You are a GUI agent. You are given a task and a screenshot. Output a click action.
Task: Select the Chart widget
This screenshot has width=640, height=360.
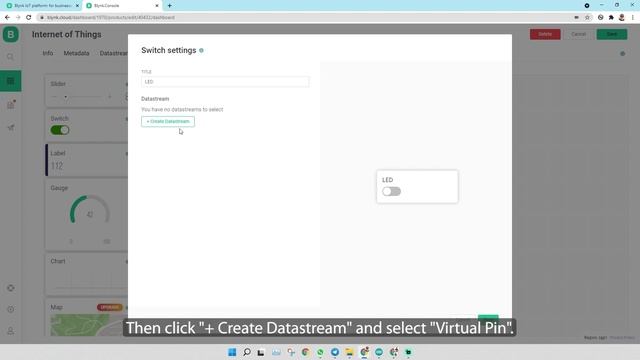click(87, 273)
